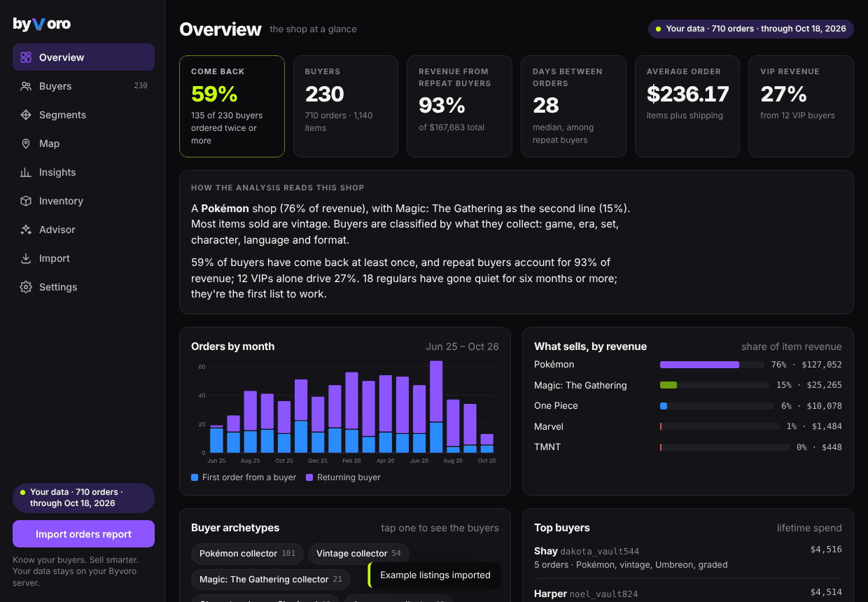This screenshot has height=602, width=868.
Task: Click the Insights bar chart icon
Action: click(26, 172)
